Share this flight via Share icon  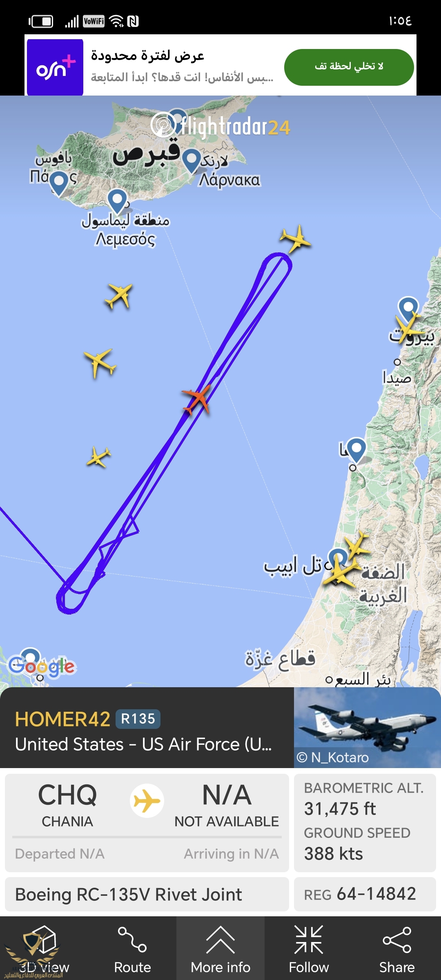[x=397, y=949]
